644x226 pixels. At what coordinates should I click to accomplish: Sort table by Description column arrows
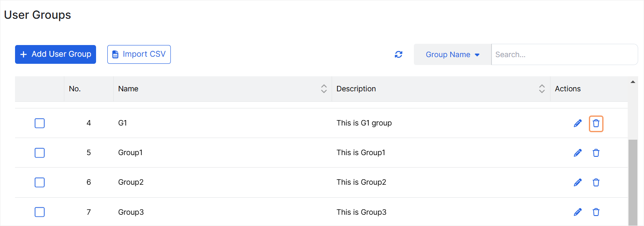(542, 89)
